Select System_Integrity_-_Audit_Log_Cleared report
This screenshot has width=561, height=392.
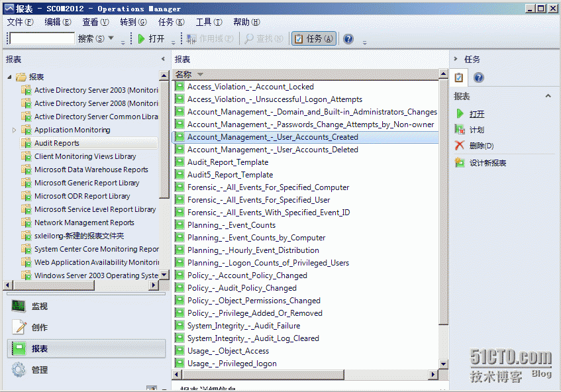(x=253, y=338)
